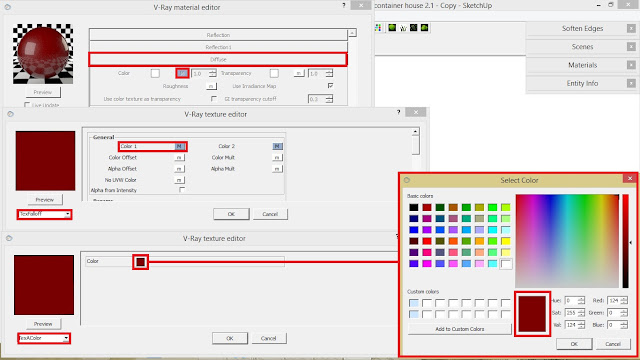
Task: Collapse the Diffuse rollout
Action: click(218, 60)
